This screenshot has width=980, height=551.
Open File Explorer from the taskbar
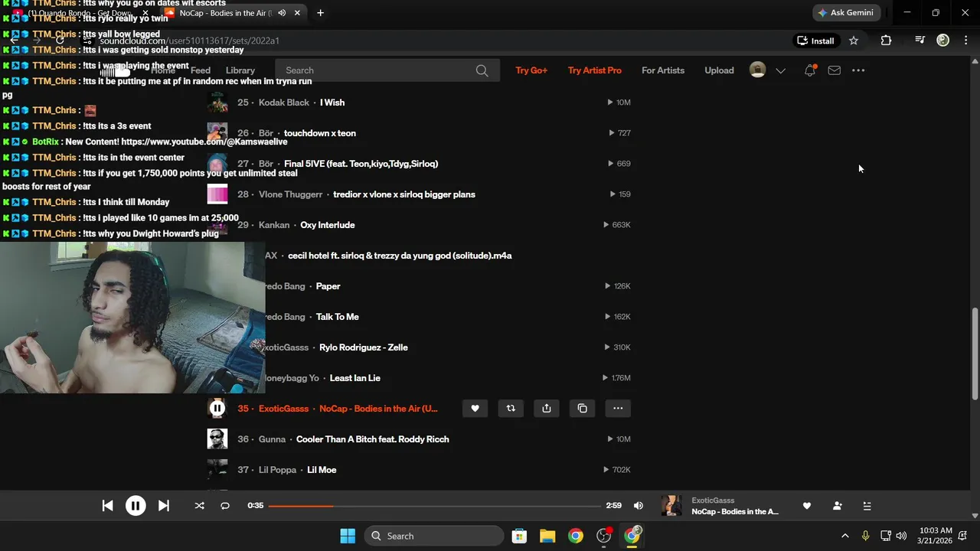[x=547, y=536]
